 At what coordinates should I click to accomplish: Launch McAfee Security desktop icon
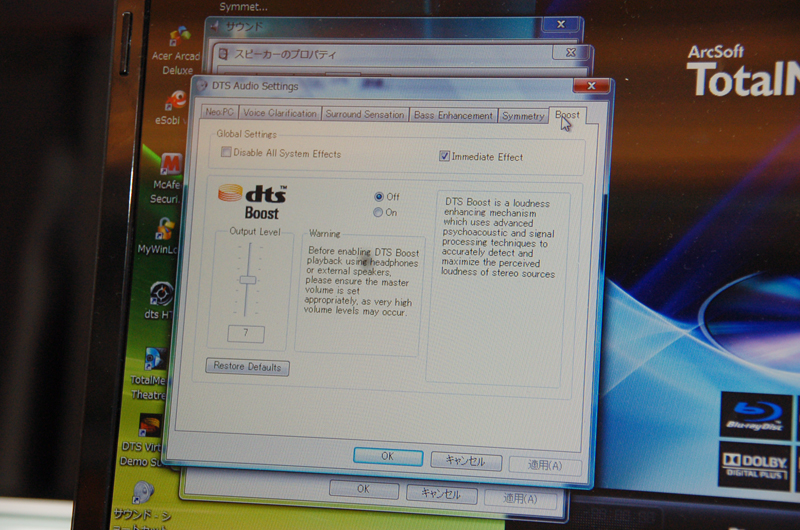point(171,164)
